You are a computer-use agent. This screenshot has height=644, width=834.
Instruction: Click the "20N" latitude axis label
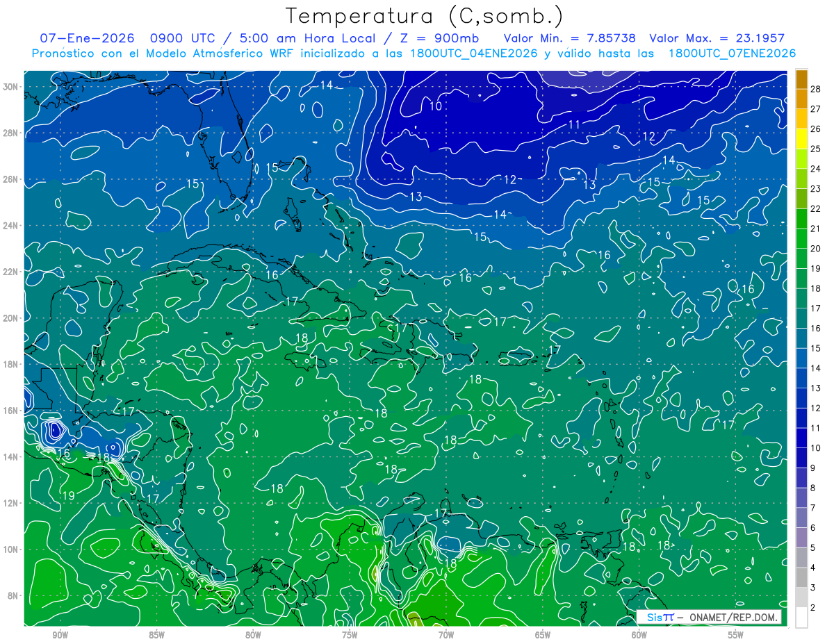pos(10,317)
